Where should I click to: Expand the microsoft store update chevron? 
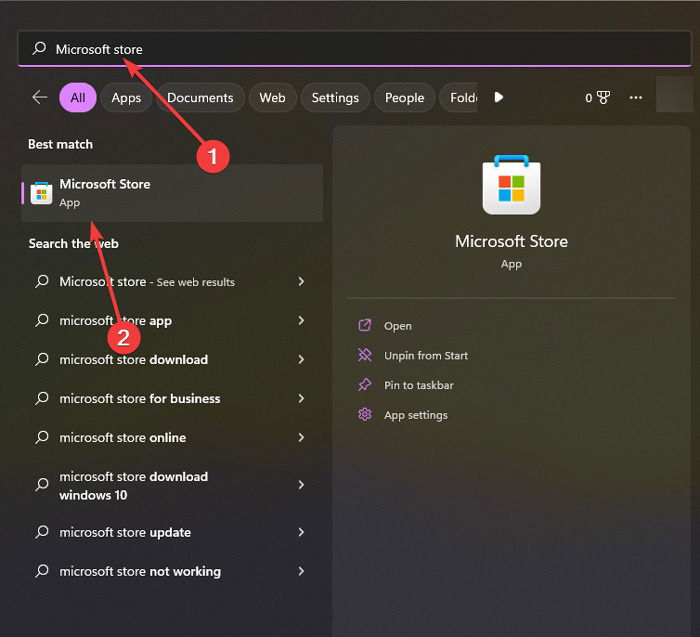[301, 532]
